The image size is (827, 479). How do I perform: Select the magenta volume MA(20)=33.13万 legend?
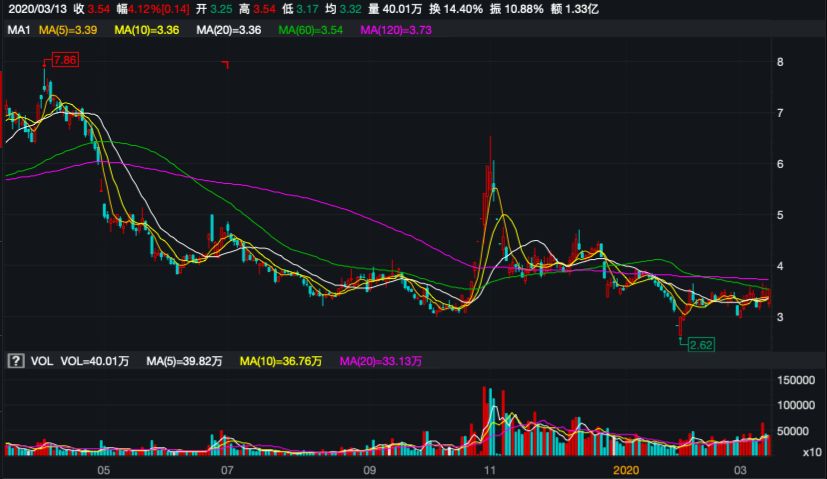pyautogui.click(x=378, y=360)
